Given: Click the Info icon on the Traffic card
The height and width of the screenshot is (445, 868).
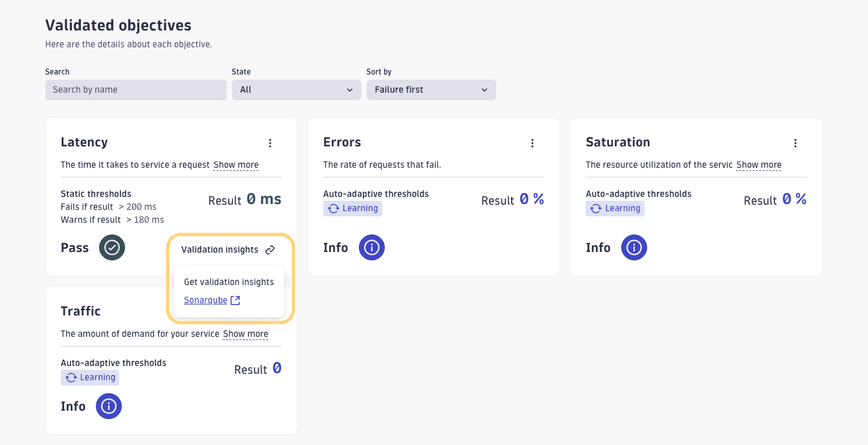Looking at the screenshot, I should click(108, 406).
